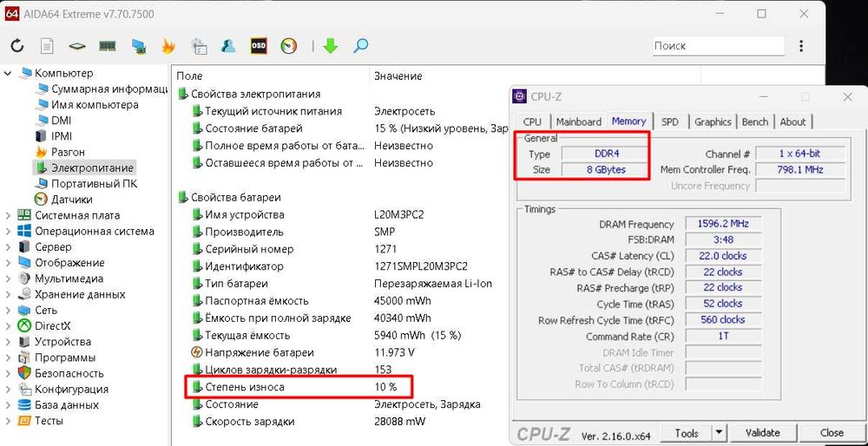Click the Поиск search field
Viewport: 868px width, 446px height.
[x=718, y=46]
